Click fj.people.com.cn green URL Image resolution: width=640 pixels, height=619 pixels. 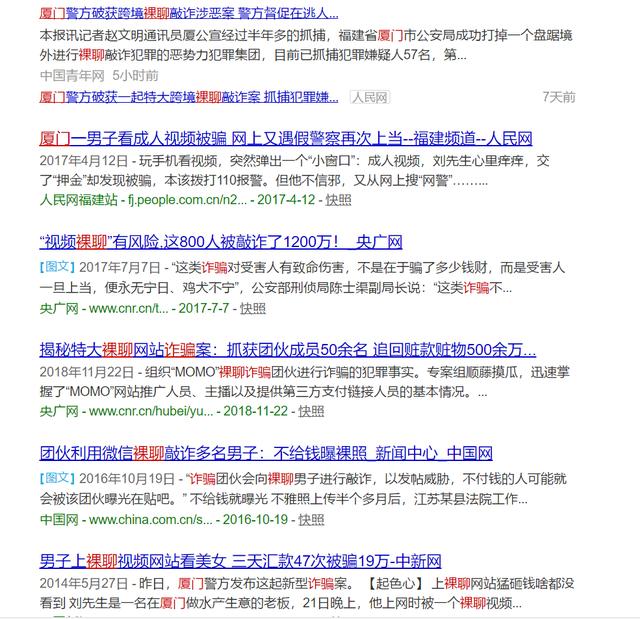[x=187, y=200]
